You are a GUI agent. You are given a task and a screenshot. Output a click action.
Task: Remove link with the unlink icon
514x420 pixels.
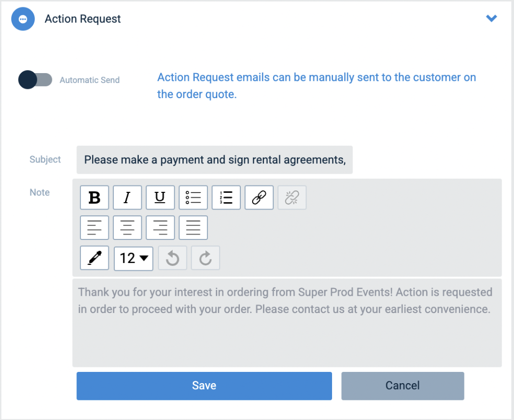pos(292,197)
